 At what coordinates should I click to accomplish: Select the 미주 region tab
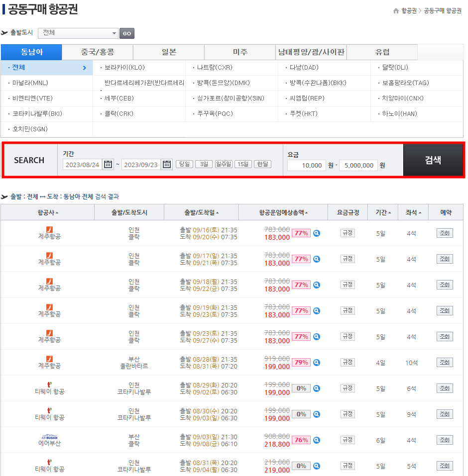240,52
